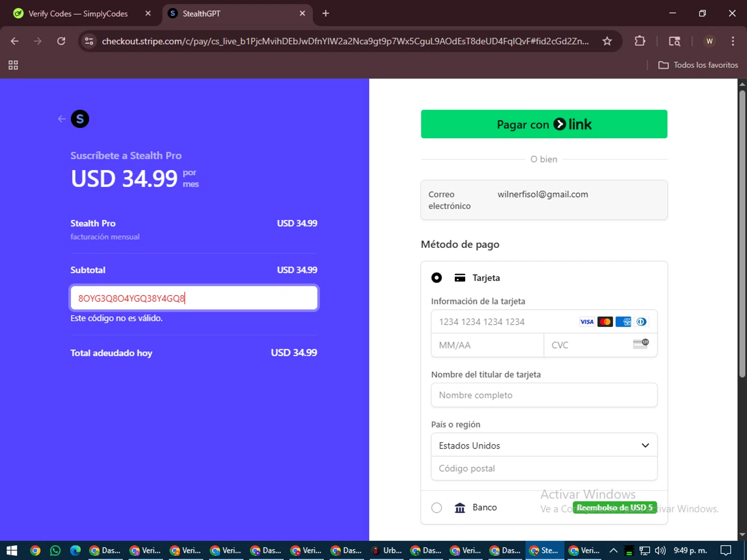
Task: Switch to the Urb... taskbar window
Action: coord(387,550)
